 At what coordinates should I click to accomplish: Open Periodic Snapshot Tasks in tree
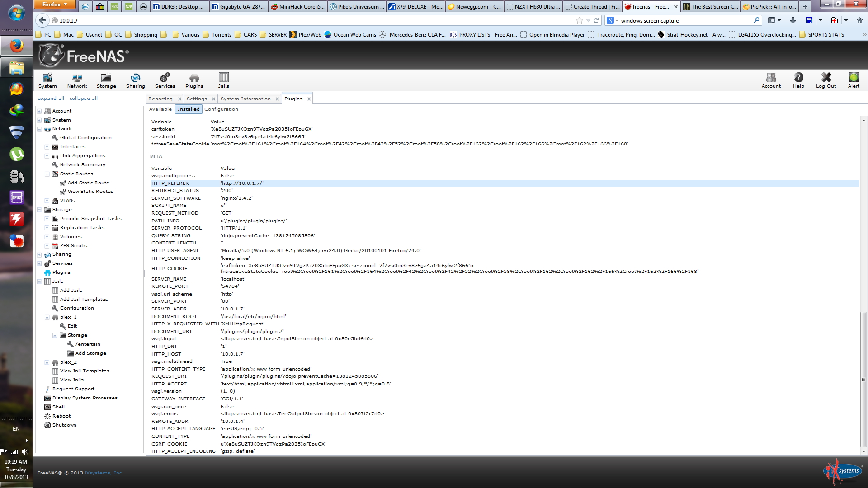point(91,219)
